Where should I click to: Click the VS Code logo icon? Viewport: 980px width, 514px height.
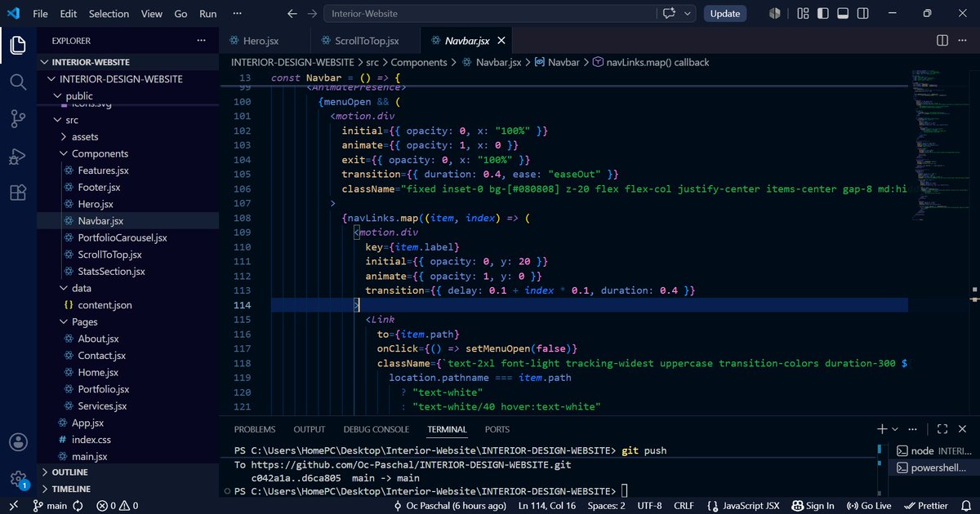pos(13,13)
